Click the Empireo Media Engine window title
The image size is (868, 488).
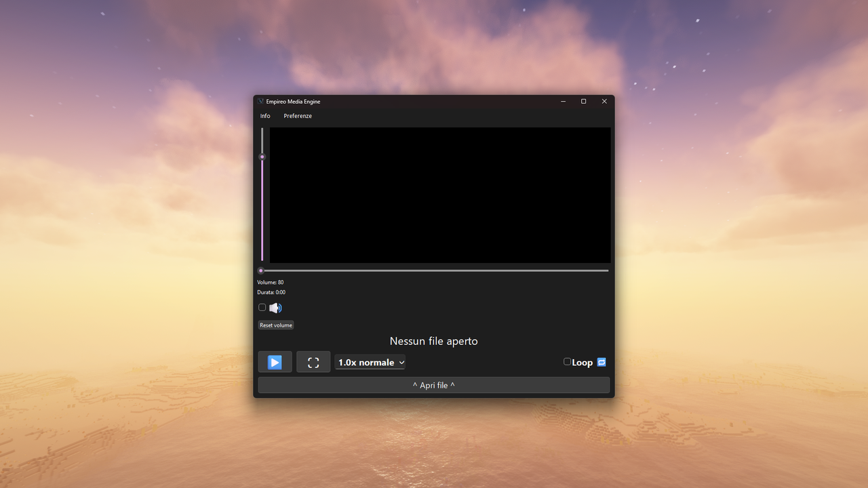point(293,102)
